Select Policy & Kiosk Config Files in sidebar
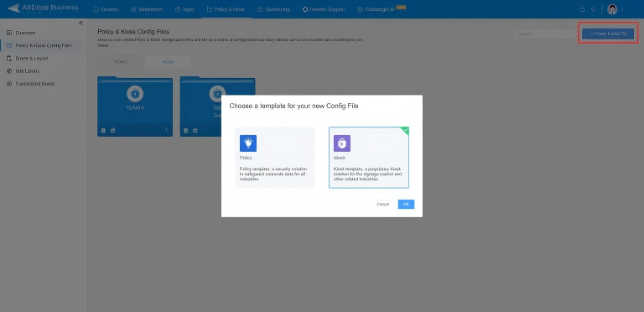This screenshot has width=644, height=312. click(44, 45)
